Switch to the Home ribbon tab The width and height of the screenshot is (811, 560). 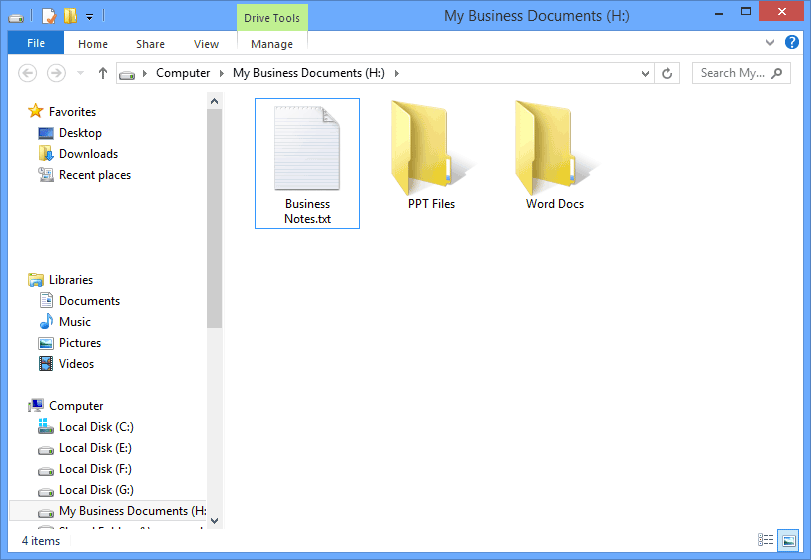pos(93,44)
